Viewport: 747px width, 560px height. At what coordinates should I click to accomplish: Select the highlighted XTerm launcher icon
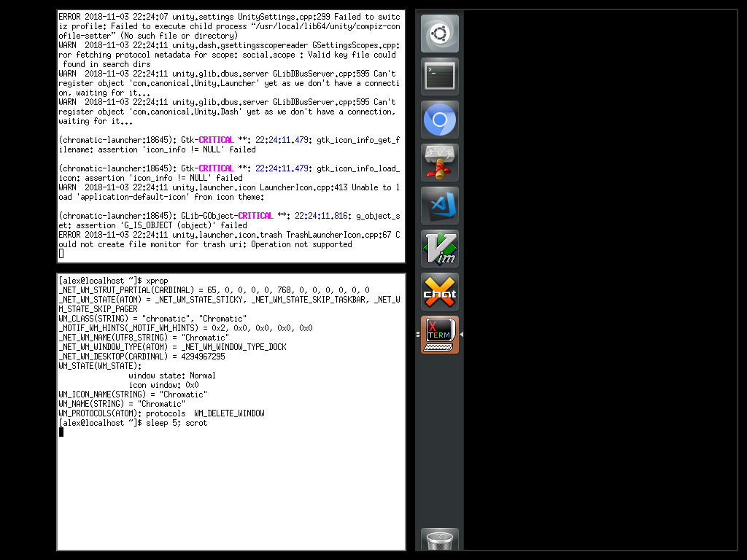click(439, 334)
